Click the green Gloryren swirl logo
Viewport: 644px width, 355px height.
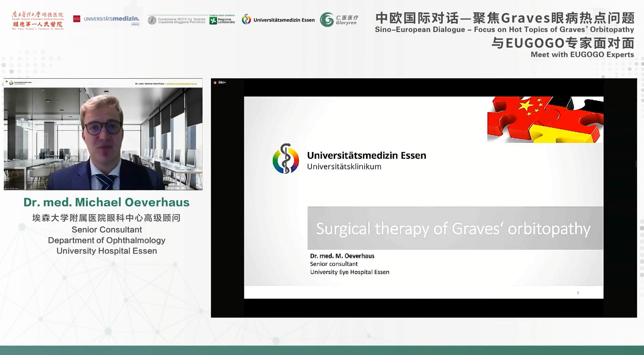point(327,19)
